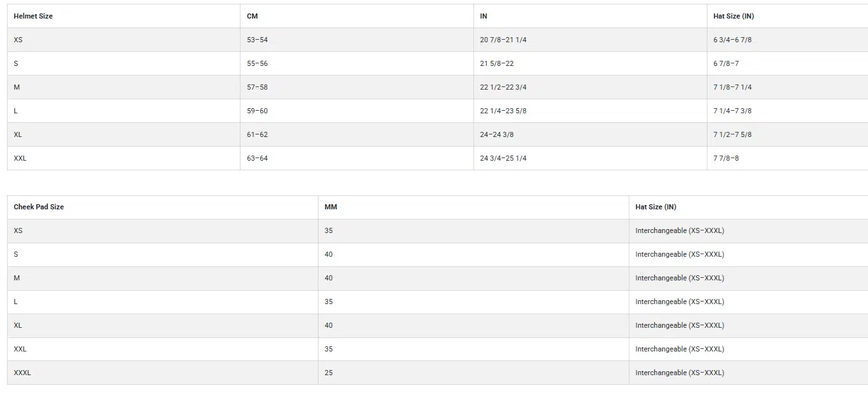Select the 20 7/8–21 1/4 inch cell
Image resolution: width=868 pixels, height=395 pixels.
(503, 40)
